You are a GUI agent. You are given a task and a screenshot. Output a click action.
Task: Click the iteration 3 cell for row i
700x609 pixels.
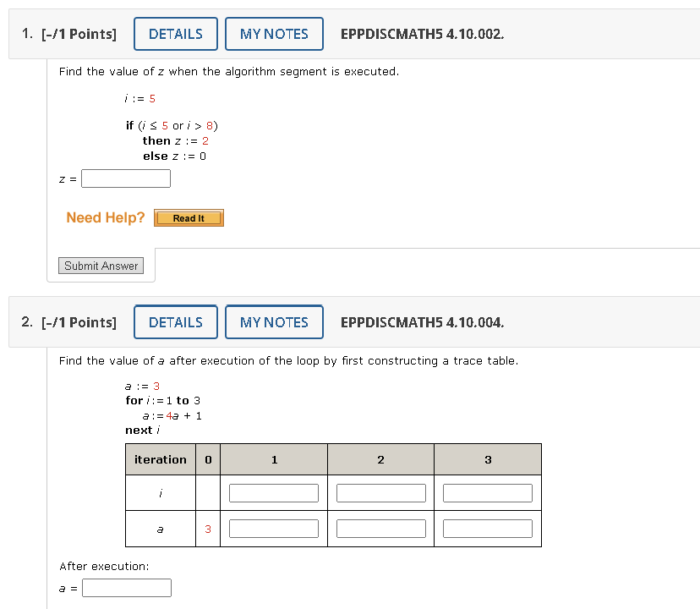(488, 492)
